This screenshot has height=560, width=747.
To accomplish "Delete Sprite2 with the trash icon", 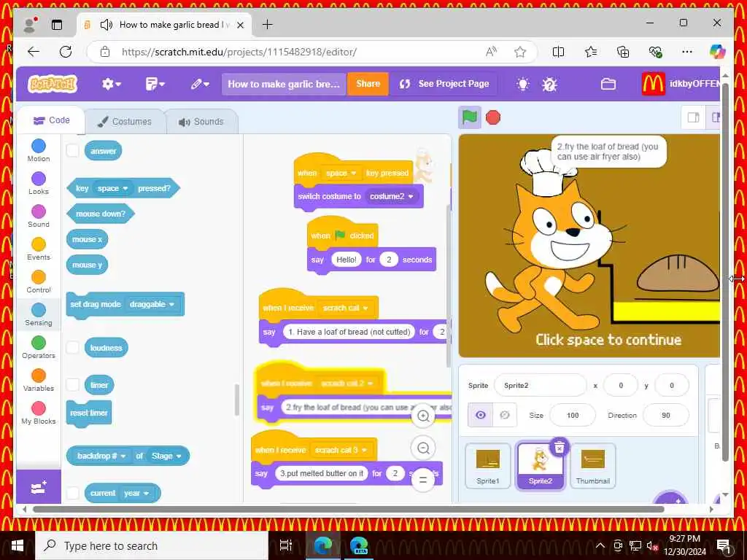I will click(560, 447).
